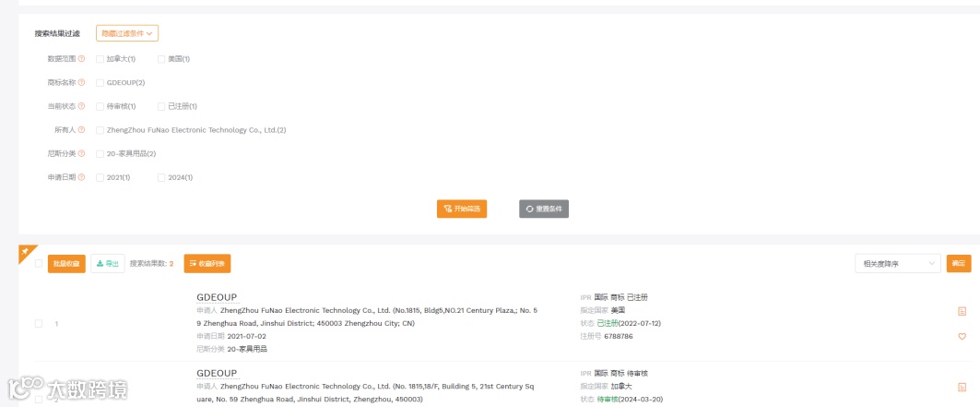The width and height of the screenshot is (980, 407).
Task: Tick the 20-家具用品(2) Nice class checkbox
Action: 100,154
